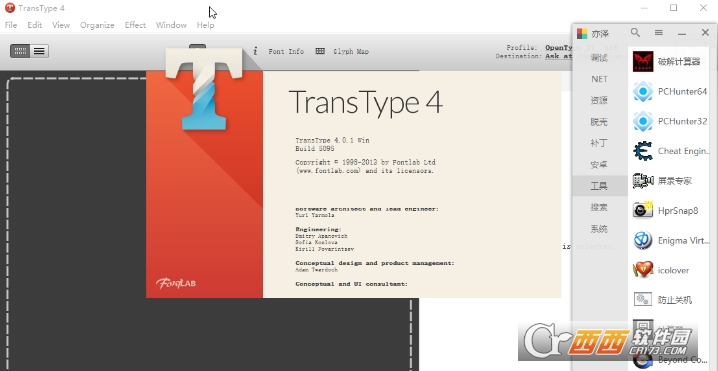Launch the Enigma Virtual Box icon

coord(643,240)
